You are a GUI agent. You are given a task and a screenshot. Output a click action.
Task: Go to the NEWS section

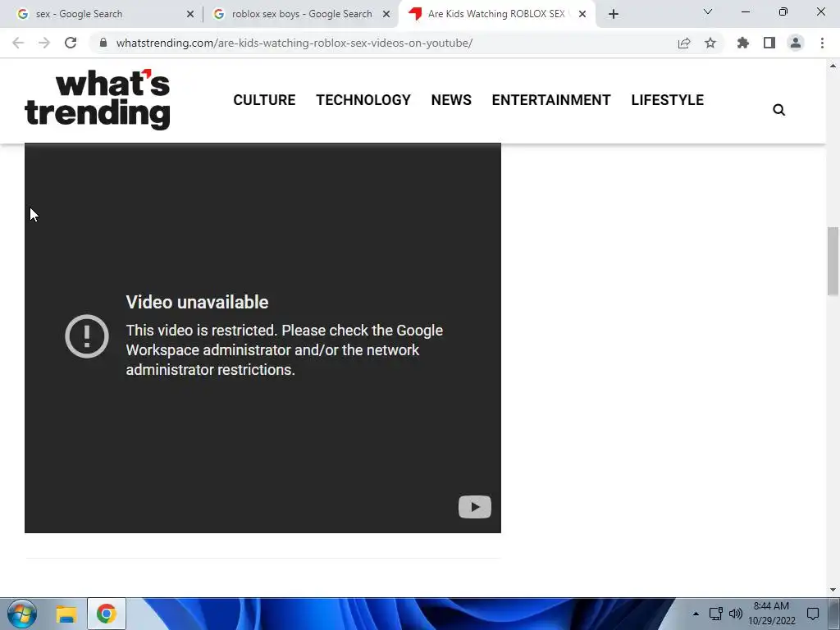(451, 100)
